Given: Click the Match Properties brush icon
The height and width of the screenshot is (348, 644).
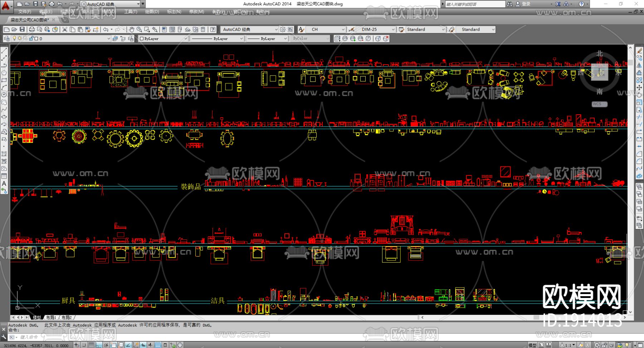Looking at the screenshot, I should (88, 30).
